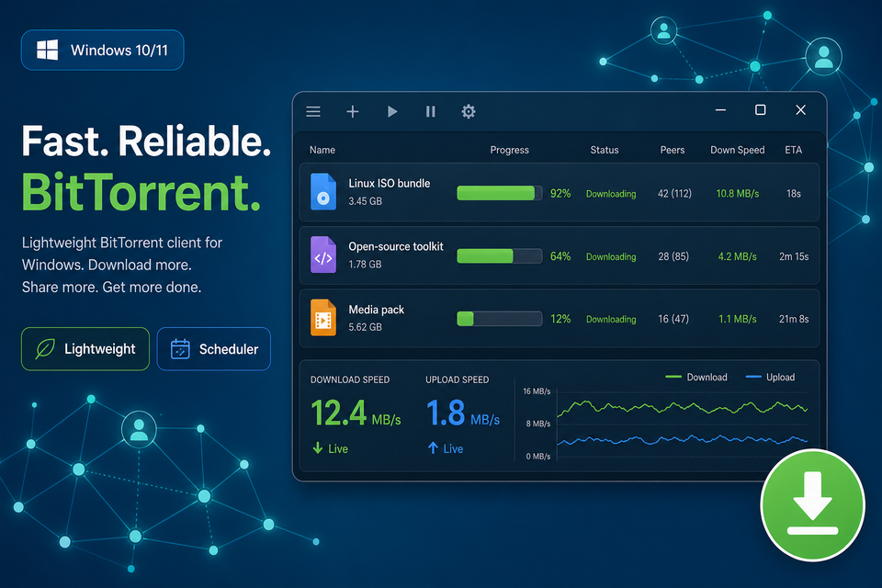The image size is (882, 588).
Task: Close the torrent client window
Action: point(801,109)
